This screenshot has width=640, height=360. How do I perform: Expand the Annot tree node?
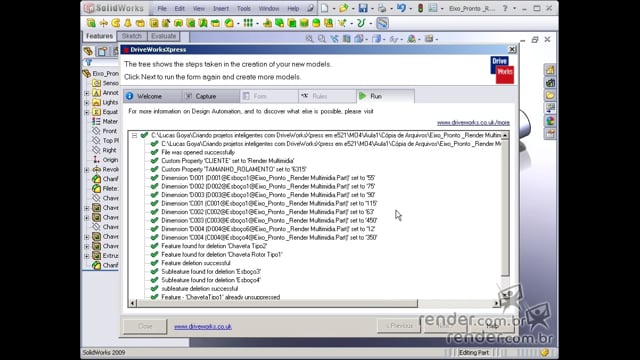pos(87,93)
